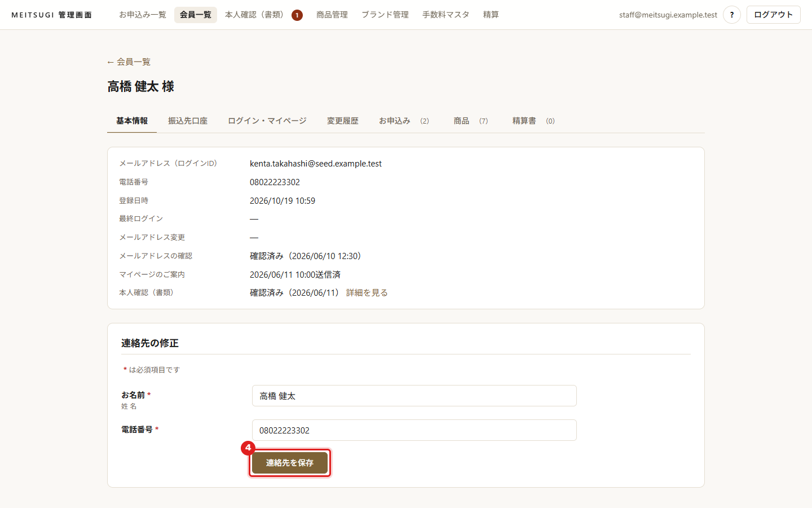
Task: Click the 高橋 健太 様 heading
Action: pyautogui.click(x=141, y=86)
